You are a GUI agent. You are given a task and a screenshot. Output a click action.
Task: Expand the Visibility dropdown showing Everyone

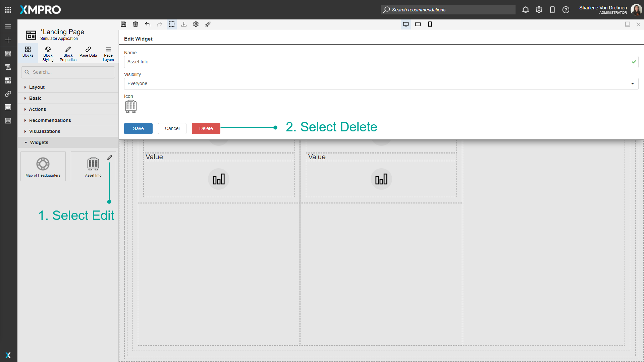coord(633,84)
